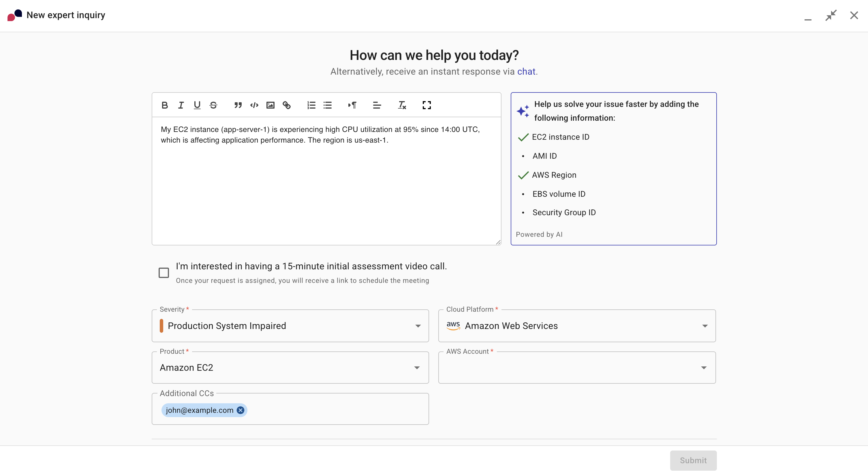Insert a hyperlink
Image resolution: width=868 pixels, height=473 pixels.
pyautogui.click(x=286, y=105)
